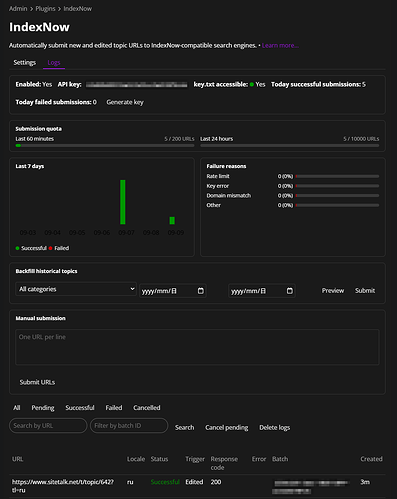Click the Rate limit failure bar
This screenshot has width=397, height=499.
[337, 176]
